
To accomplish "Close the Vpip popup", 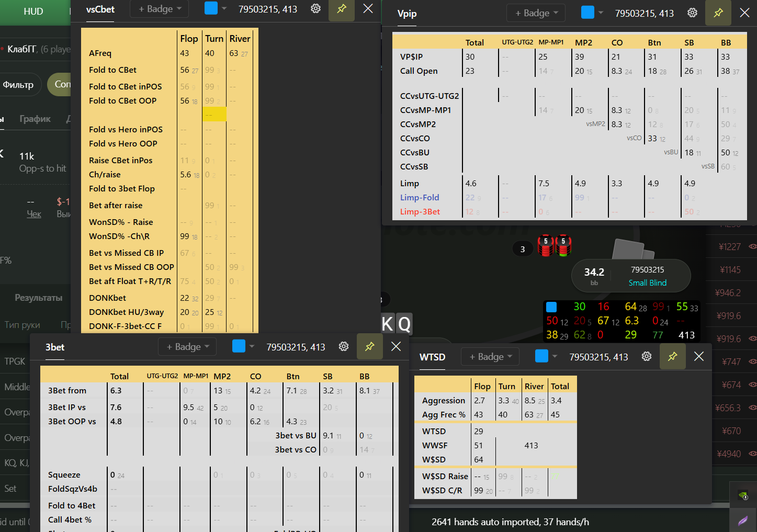I will coord(744,13).
